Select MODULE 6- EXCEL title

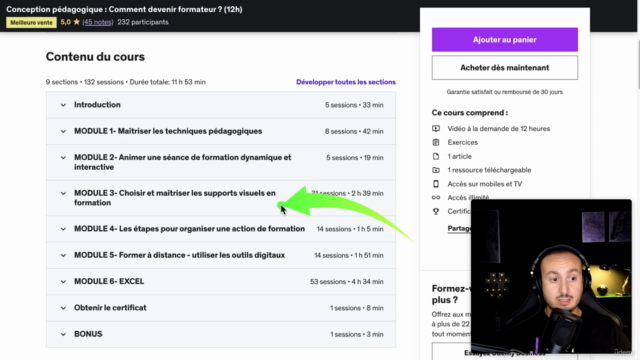tap(109, 282)
